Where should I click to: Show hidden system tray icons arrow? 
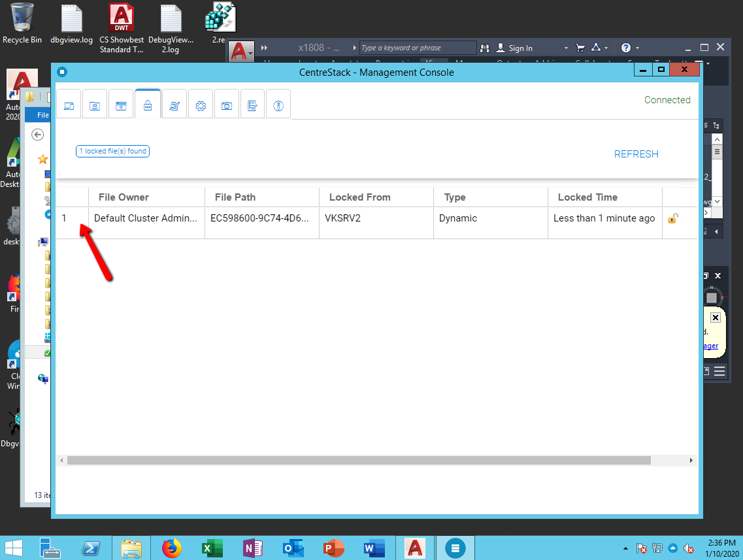(x=625, y=548)
